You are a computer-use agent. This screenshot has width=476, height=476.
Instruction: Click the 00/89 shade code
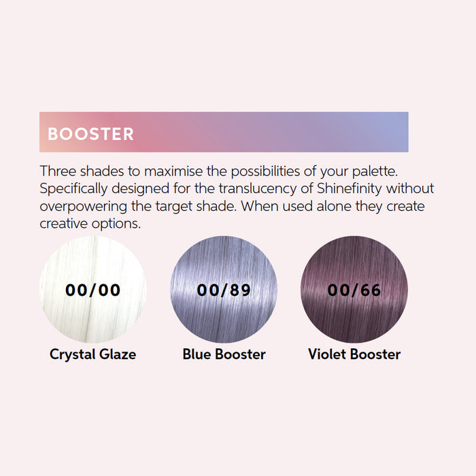click(224, 290)
